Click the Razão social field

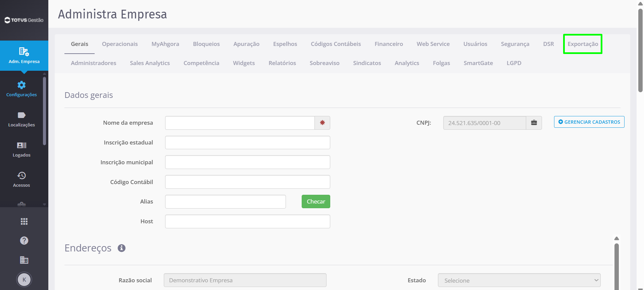(x=245, y=280)
